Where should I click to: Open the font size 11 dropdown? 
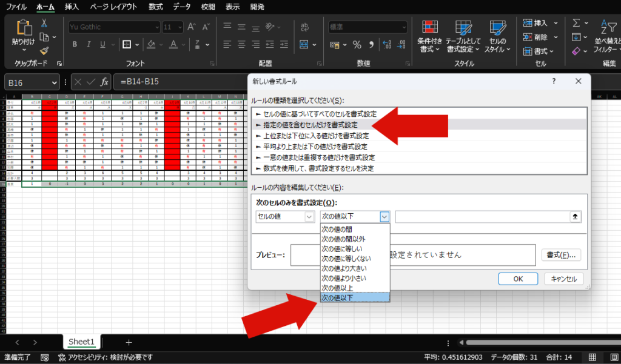[x=180, y=27]
